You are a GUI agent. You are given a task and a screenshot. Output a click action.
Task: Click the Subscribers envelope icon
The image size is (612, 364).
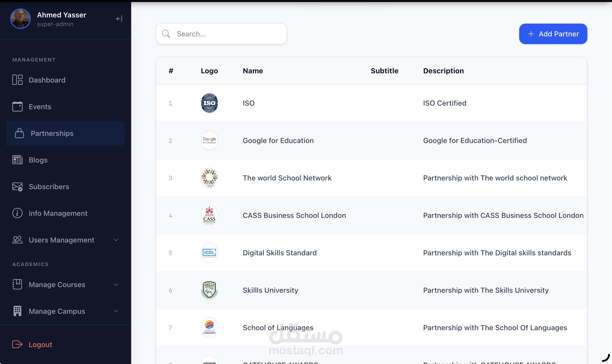pyautogui.click(x=17, y=187)
